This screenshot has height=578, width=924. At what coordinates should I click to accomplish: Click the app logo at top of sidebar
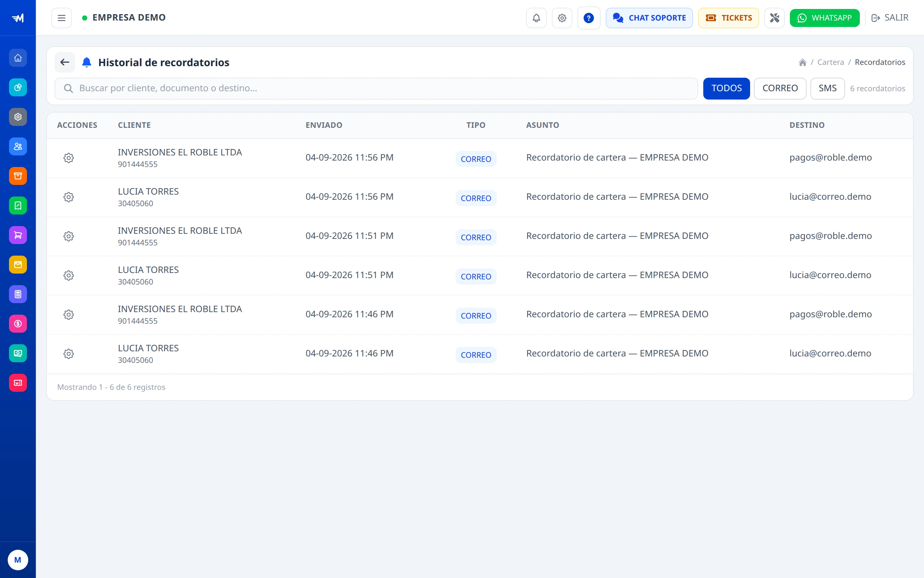[x=18, y=18]
